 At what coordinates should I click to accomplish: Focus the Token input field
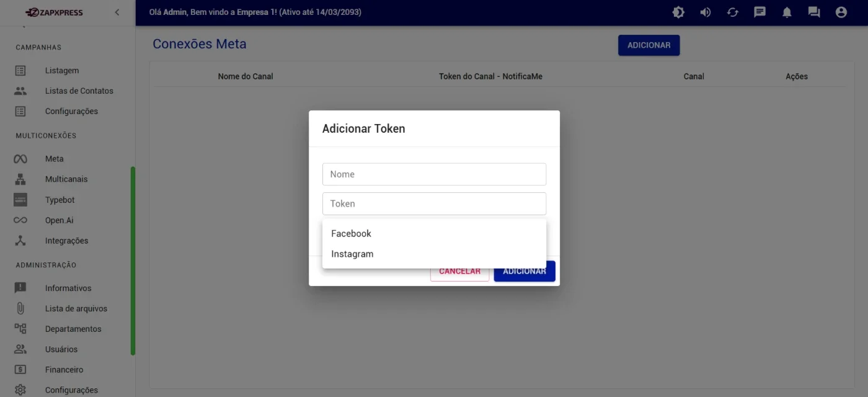[x=434, y=203]
